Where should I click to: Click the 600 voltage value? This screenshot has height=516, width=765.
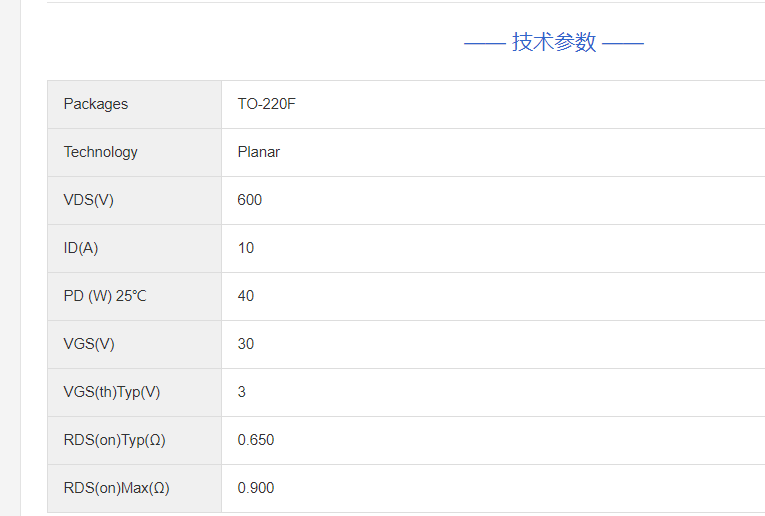[249, 200]
